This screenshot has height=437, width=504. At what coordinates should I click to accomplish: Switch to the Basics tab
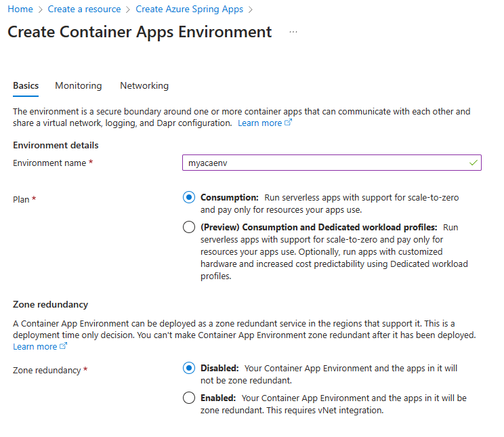pos(26,85)
